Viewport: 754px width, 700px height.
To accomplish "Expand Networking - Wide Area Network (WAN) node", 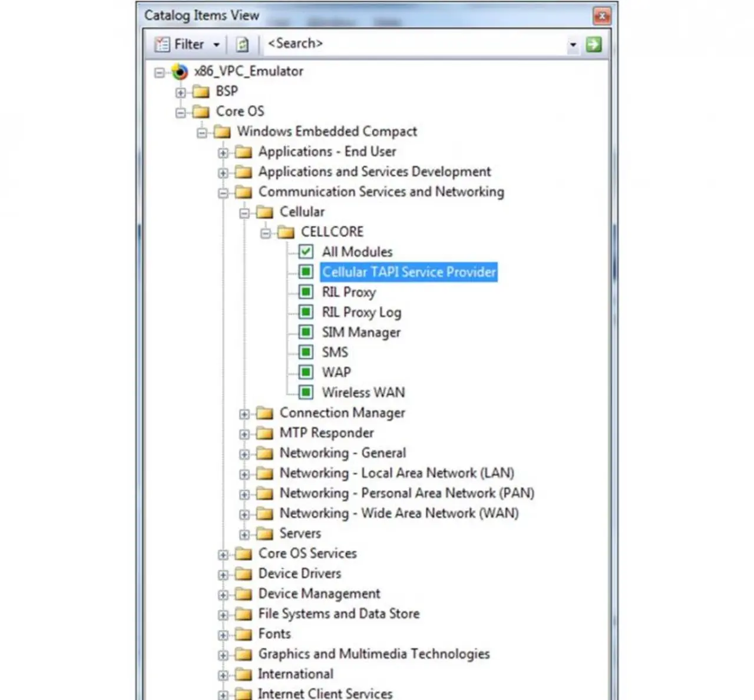I will (x=244, y=515).
